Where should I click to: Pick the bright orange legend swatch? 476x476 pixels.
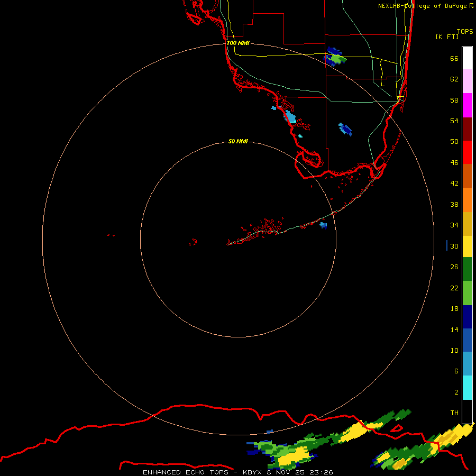(467, 199)
